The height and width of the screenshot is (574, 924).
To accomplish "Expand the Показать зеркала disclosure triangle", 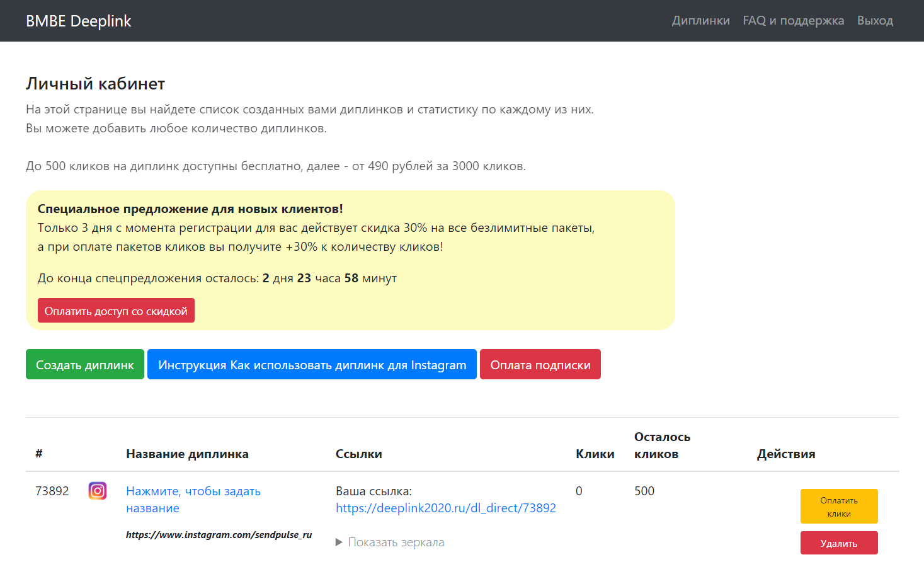I will (339, 542).
